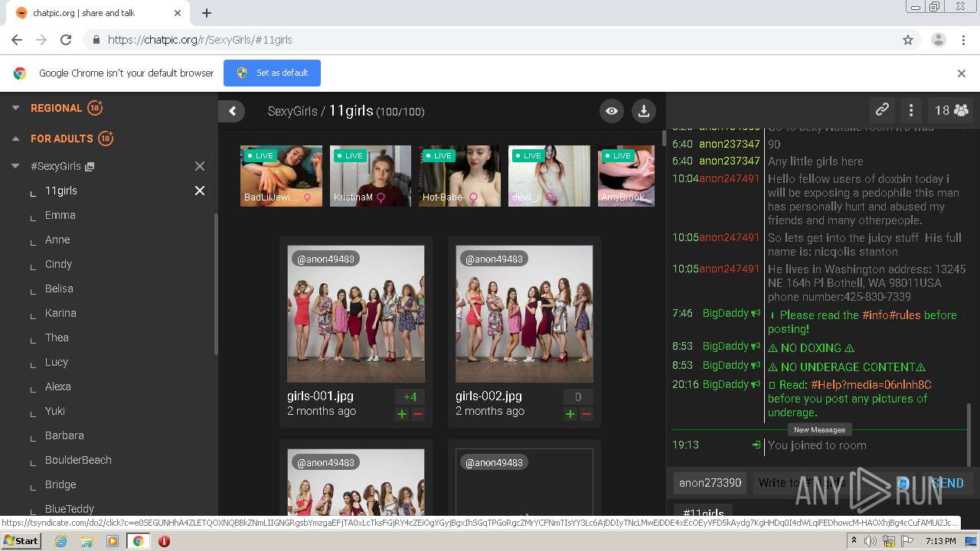Open the gallery icon beside #SexyGirls
The width and height of the screenshot is (980, 551).
(x=90, y=166)
